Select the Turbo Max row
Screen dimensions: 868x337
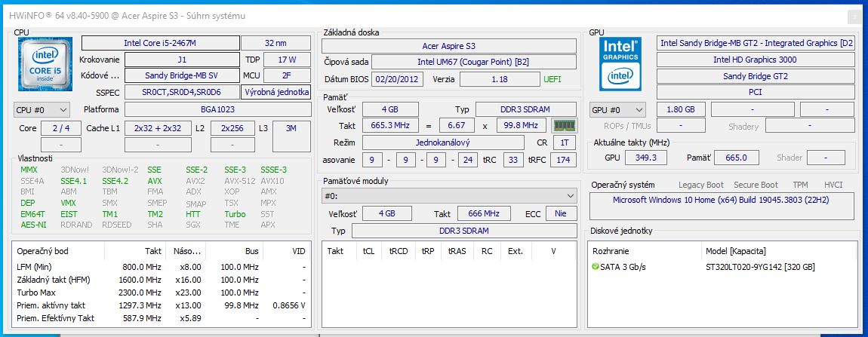pos(161,293)
